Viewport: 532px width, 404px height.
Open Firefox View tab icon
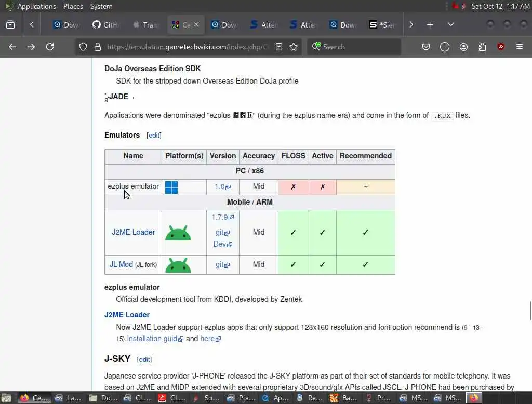click(10, 25)
